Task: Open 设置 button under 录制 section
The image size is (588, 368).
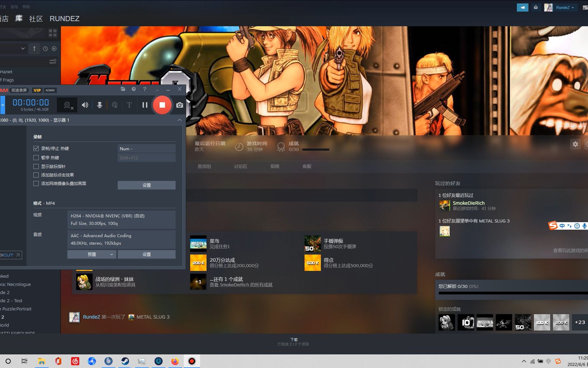Action: pyautogui.click(x=147, y=185)
